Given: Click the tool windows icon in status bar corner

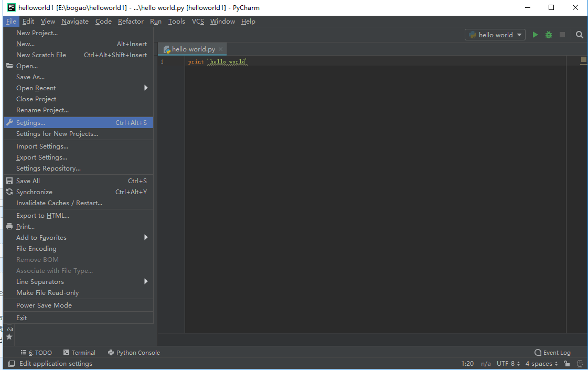Looking at the screenshot, I should (x=12, y=364).
